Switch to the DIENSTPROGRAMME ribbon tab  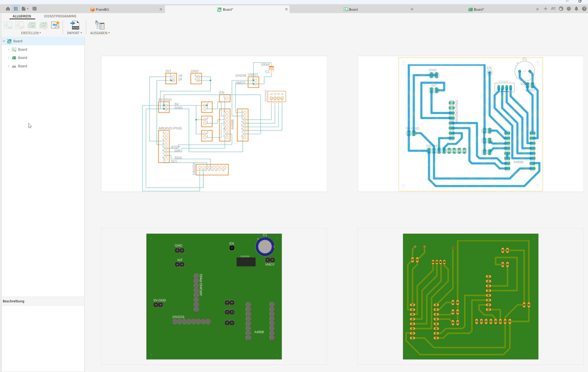click(x=60, y=16)
